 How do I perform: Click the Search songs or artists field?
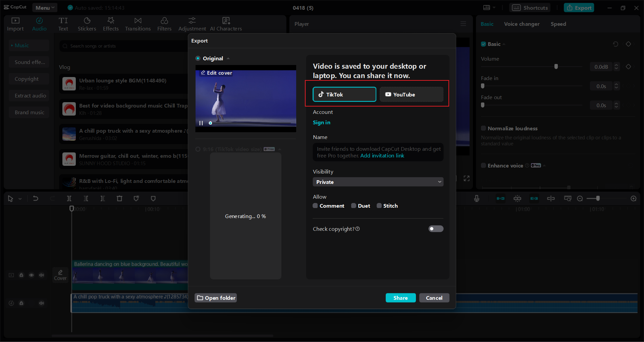click(124, 46)
